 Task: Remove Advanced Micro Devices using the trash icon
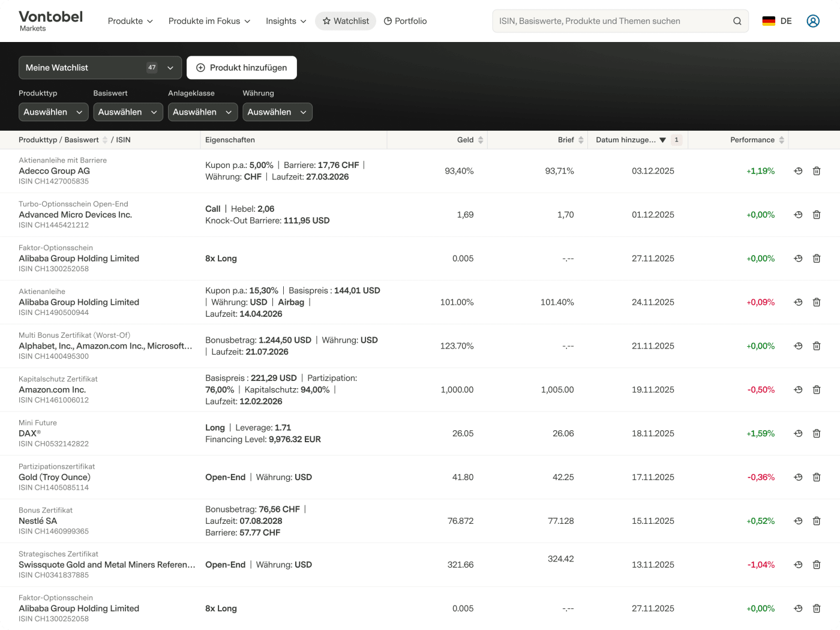(x=817, y=215)
